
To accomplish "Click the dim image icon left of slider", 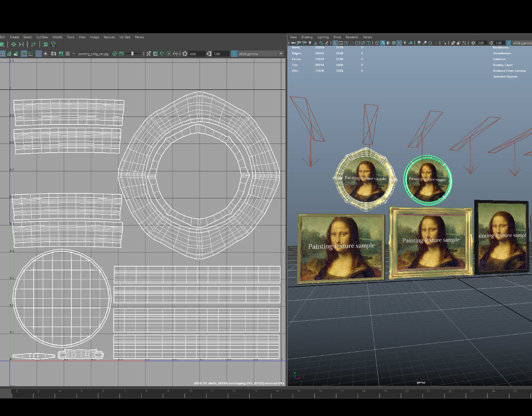I will click(121, 54).
